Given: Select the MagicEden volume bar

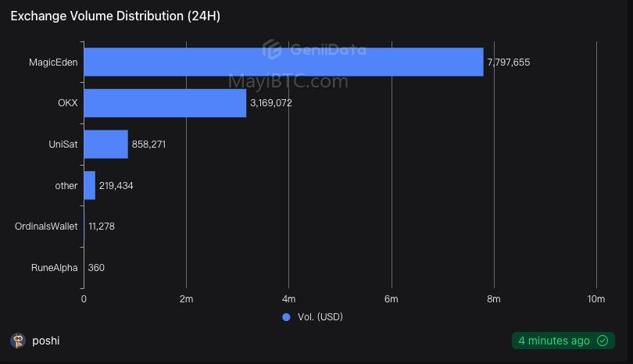Looking at the screenshot, I should (284, 62).
